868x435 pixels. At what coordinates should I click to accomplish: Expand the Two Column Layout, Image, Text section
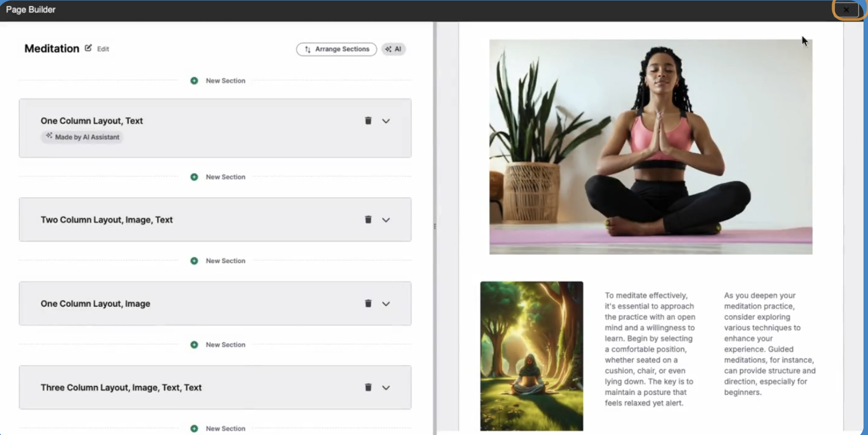(x=386, y=220)
